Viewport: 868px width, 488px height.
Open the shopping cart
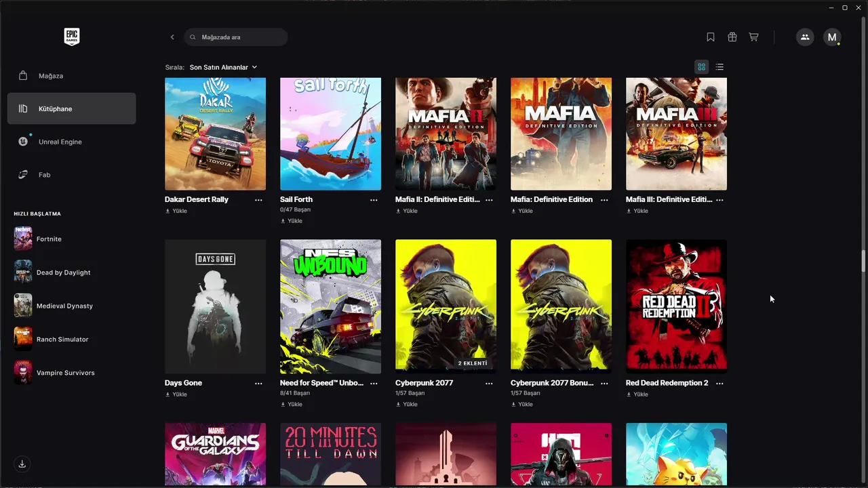tap(753, 37)
